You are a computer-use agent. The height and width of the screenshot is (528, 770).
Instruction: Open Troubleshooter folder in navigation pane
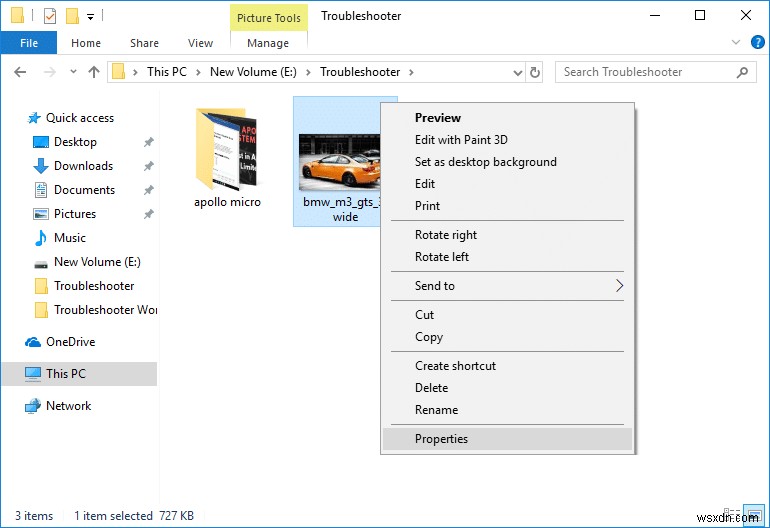point(94,286)
